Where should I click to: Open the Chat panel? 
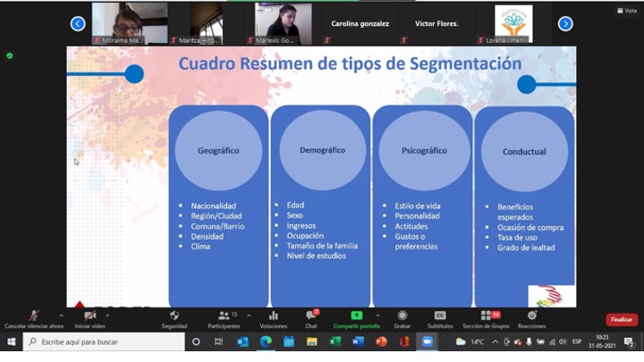(310, 317)
